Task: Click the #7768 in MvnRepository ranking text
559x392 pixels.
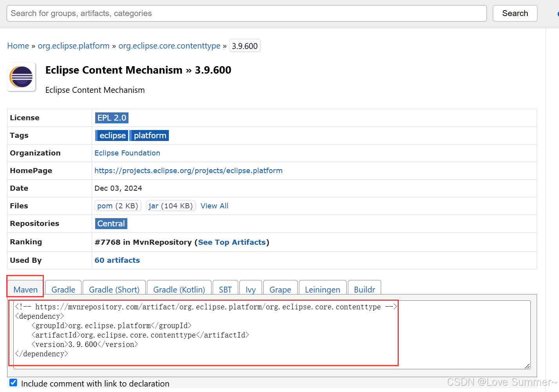Action: click(143, 242)
